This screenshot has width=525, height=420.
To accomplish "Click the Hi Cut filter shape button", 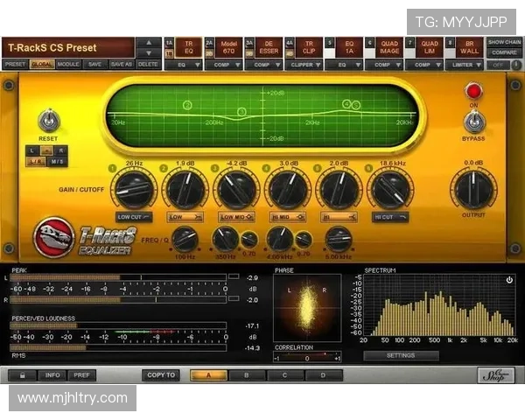I will [390, 217].
